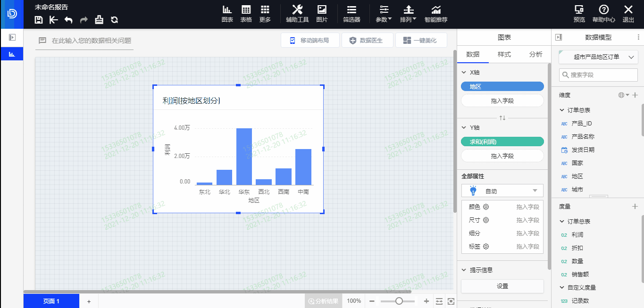The height and width of the screenshot is (308, 644).
Task: Click the refresh data icon
Action: point(114,19)
